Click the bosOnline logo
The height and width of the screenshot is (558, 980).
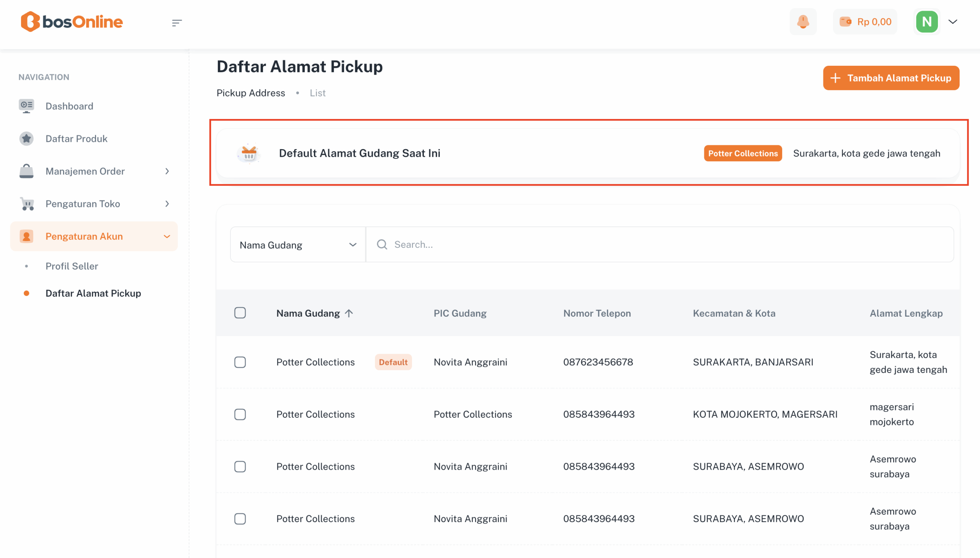[72, 21]
